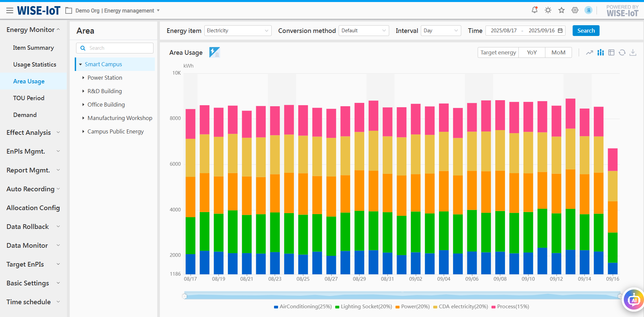Toggle the light theme sun icon
The height and width of the screenshot is (317, 644).
point(548,10)
